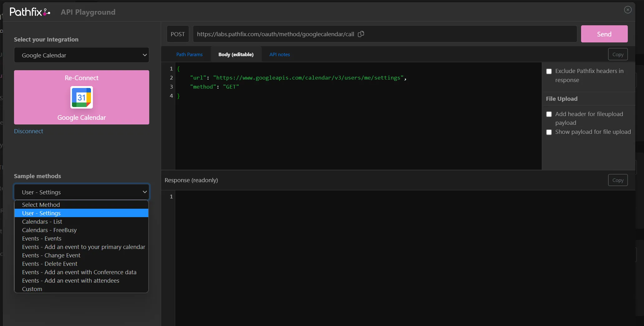The height and width of the screenshot is (326, 644).
Task: Select Calendars - FreeBusy method
Action: pos(81,230)
